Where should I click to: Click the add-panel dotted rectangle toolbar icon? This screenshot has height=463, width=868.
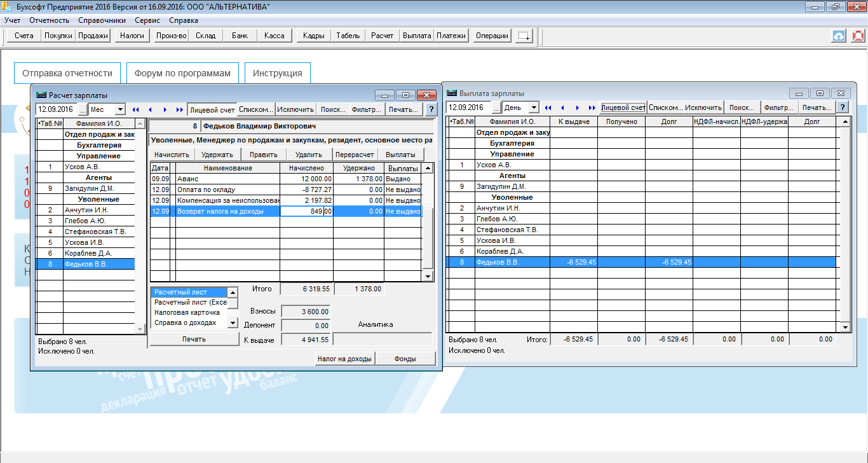point(524,36)
